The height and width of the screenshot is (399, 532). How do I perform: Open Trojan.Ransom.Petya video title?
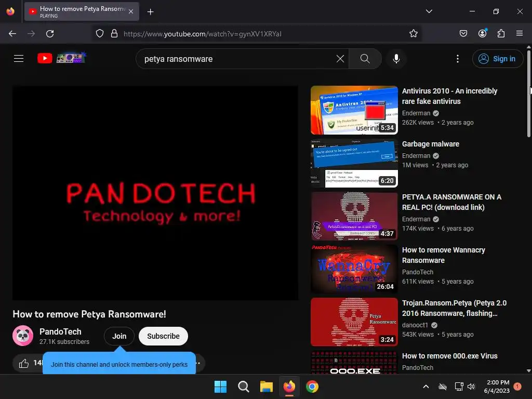(454, 308)
